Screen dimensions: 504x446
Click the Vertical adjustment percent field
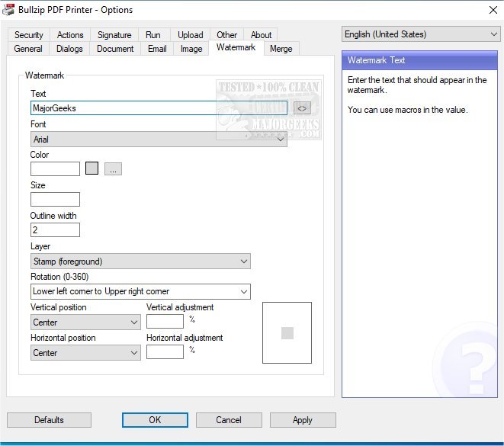pyautogui.click(x=165, y=321)
